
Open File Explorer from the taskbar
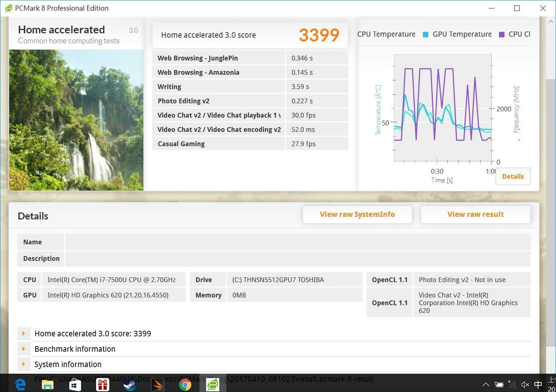pyautogui.click(x=48, y=384)
